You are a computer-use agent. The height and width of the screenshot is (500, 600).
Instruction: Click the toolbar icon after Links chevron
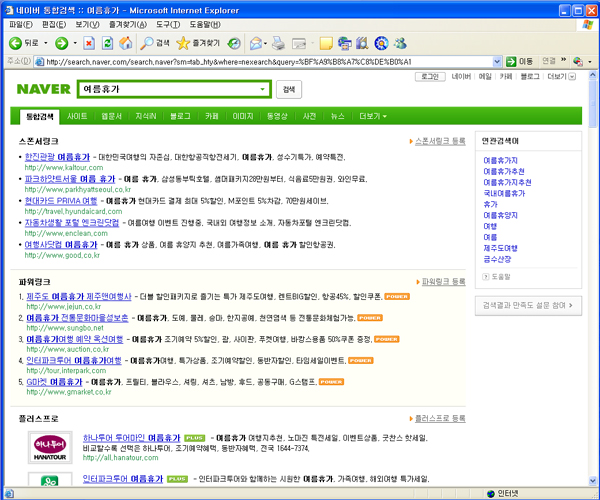point(578,61)
